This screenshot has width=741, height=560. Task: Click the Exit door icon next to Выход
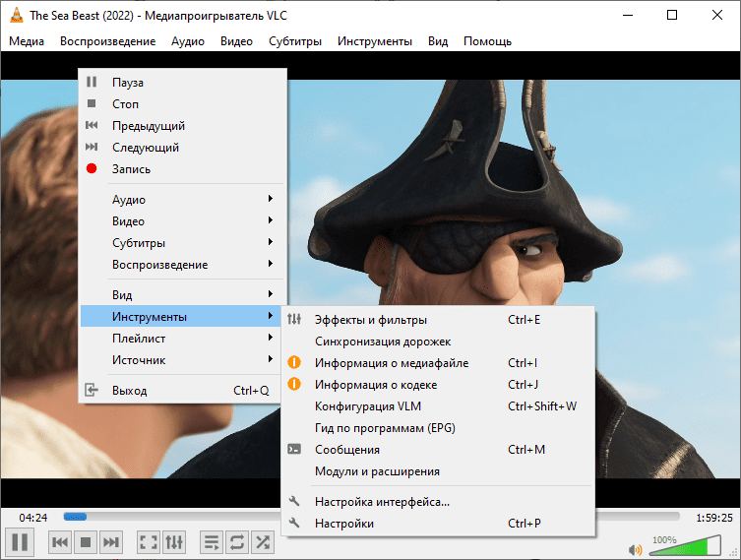[x=92, y=391]
